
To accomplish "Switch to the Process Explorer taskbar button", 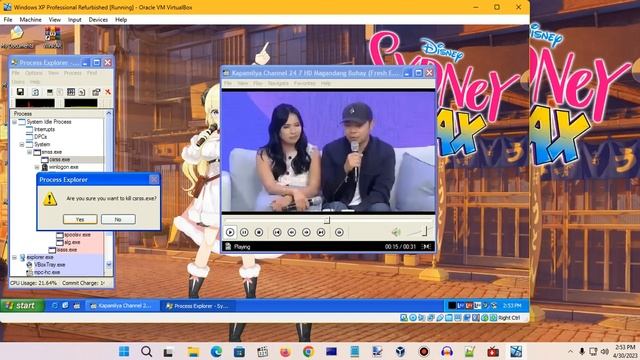I will coord(198,306).
